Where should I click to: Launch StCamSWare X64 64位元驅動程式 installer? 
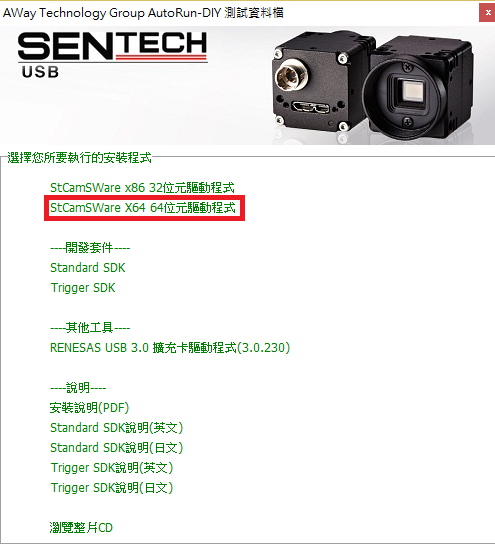pos(143,208)
